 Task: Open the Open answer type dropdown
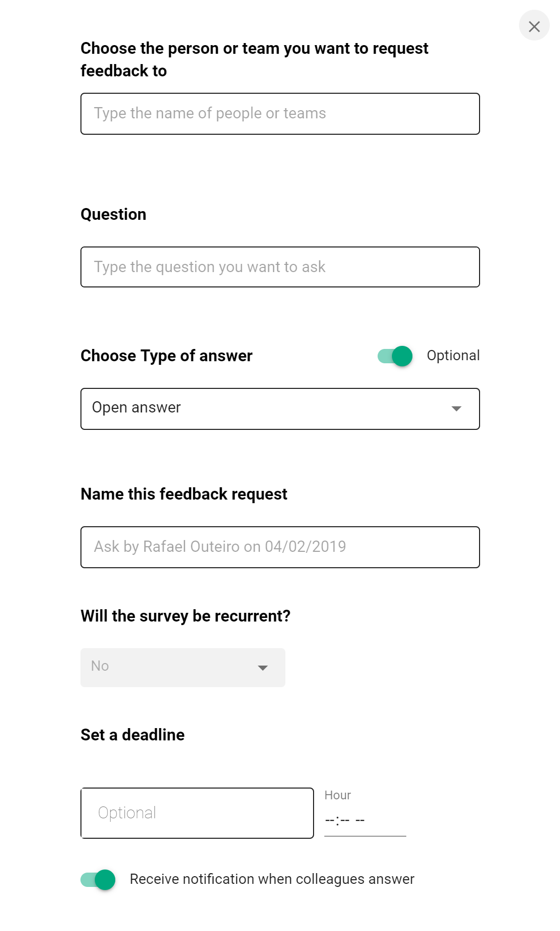[280, 408]
